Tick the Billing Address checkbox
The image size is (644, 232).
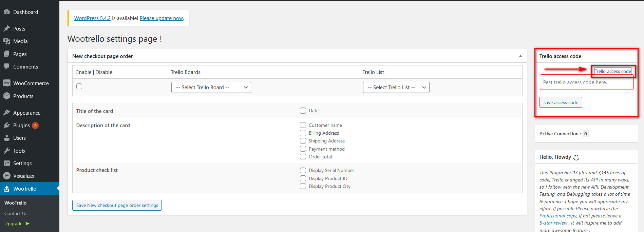click(x=303, y=133)
